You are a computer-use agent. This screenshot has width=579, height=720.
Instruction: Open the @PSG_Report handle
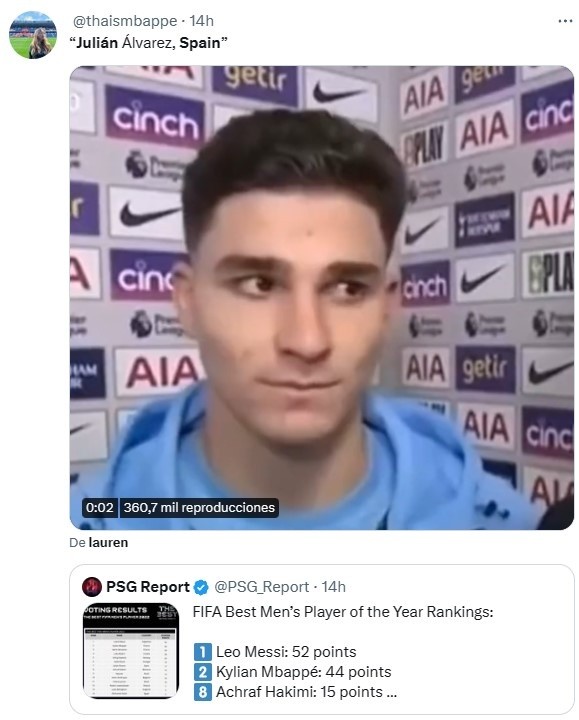[x=261, y=587]
